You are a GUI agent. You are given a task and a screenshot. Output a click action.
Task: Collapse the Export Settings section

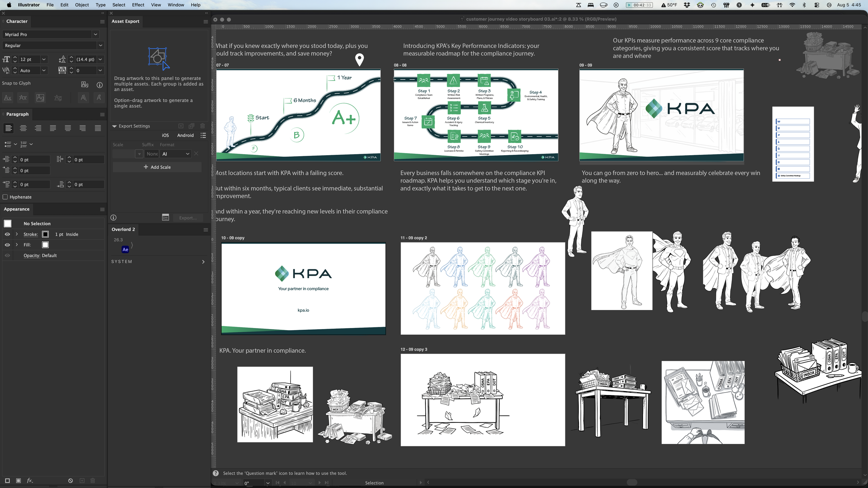pyautogui.click(x=114, y=126)
